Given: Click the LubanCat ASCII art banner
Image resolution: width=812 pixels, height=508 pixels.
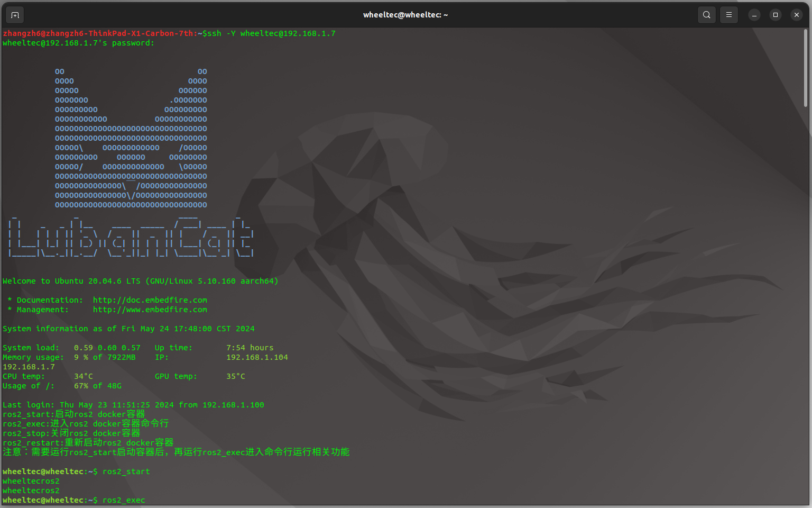Looking at the screenshot, I should click(131, 236).
